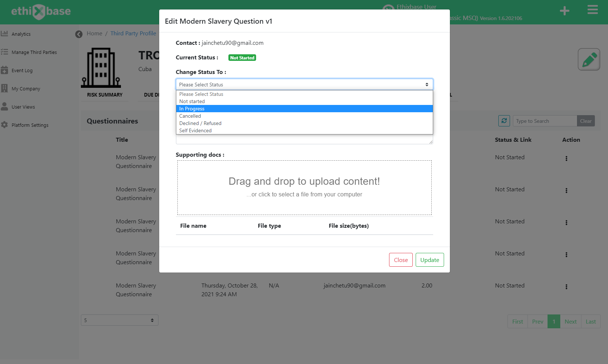
Task: Open the hamburger menu top right
Action: (592, 10)
